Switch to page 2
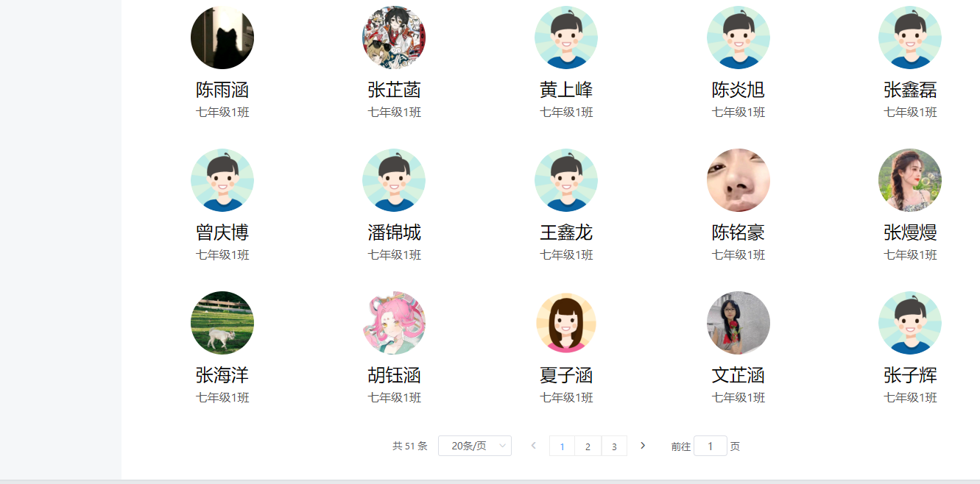980x484 pixels. click(x=588, y=446)
